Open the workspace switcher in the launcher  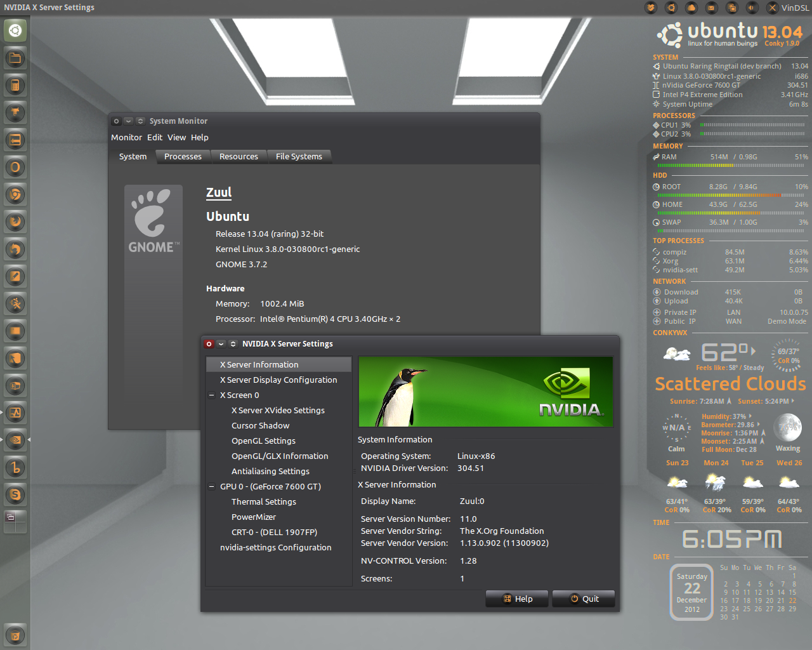(15, 522)
